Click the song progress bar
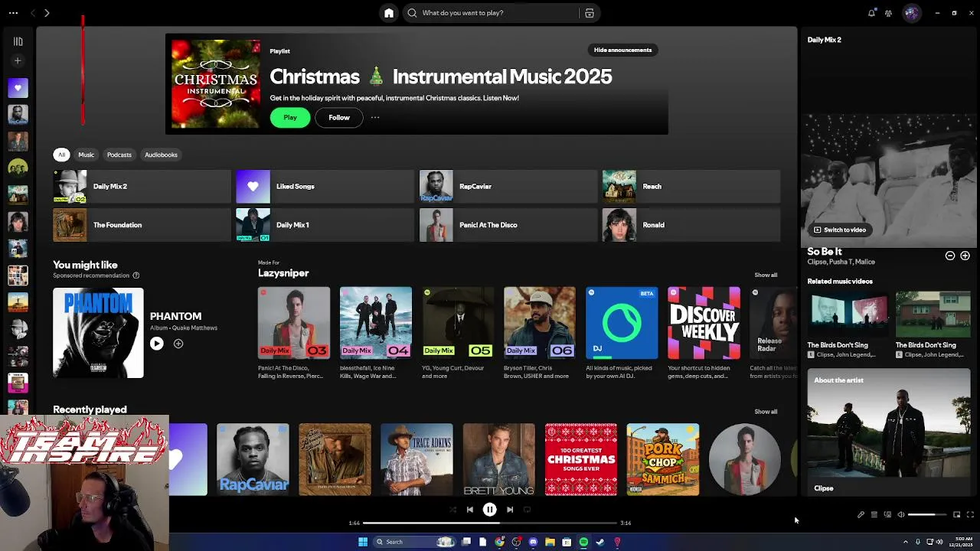The image size is (980, 551). 489,523
